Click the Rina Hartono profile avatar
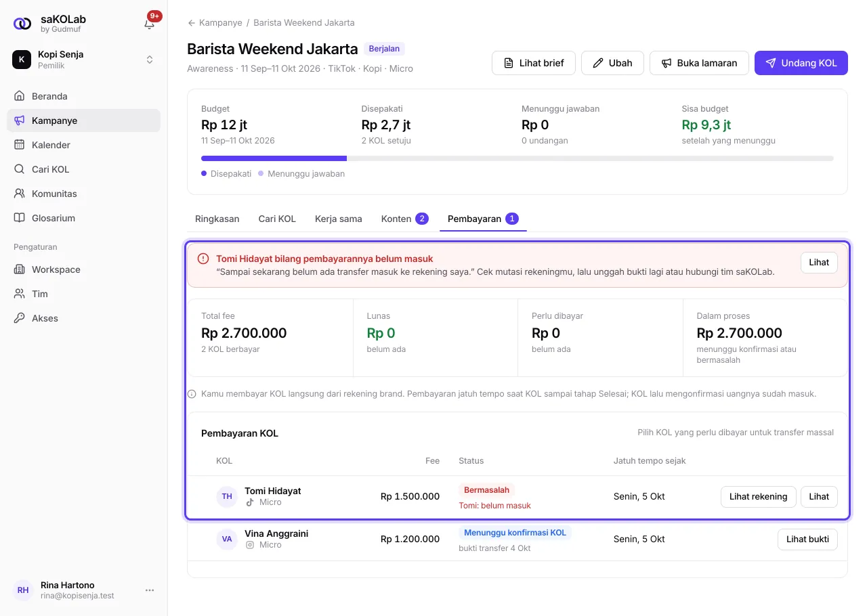 coord(23,590)
